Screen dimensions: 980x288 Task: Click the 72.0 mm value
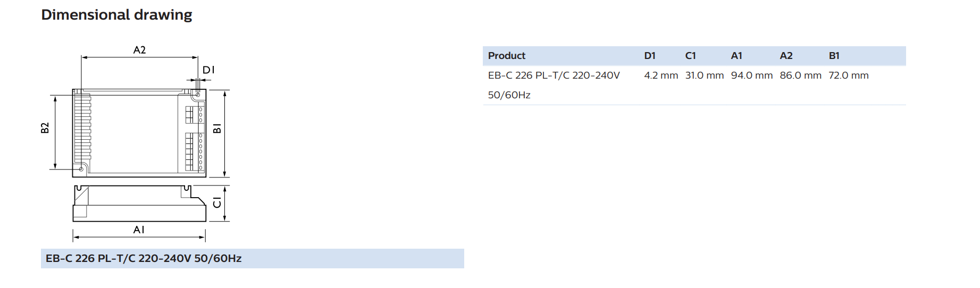click(x=849, y=75)
